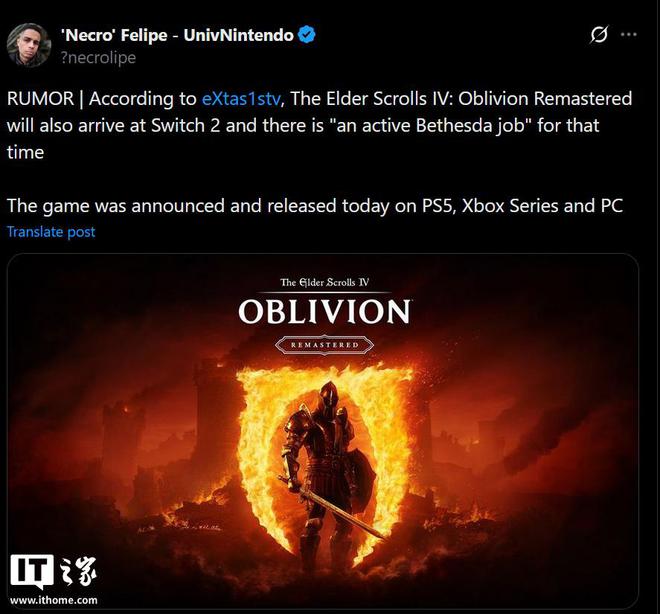Screen dimensions: 660x614
Task: Open the eXtas1stv mention link
Action: pos(241,98)
